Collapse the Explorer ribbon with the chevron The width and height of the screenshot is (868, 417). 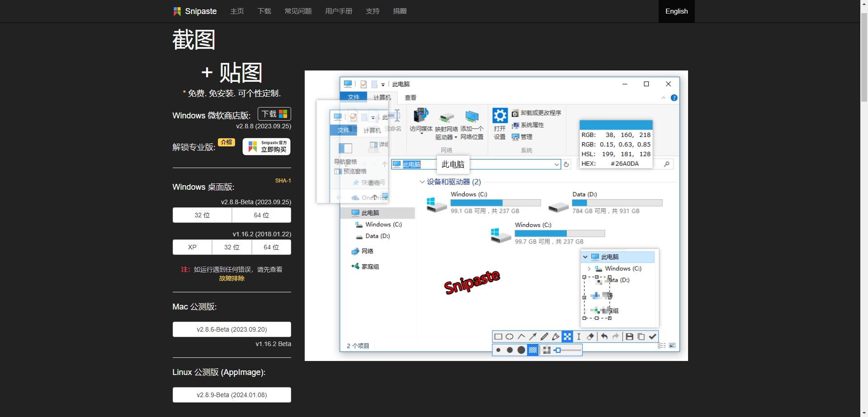coord(664,98)
